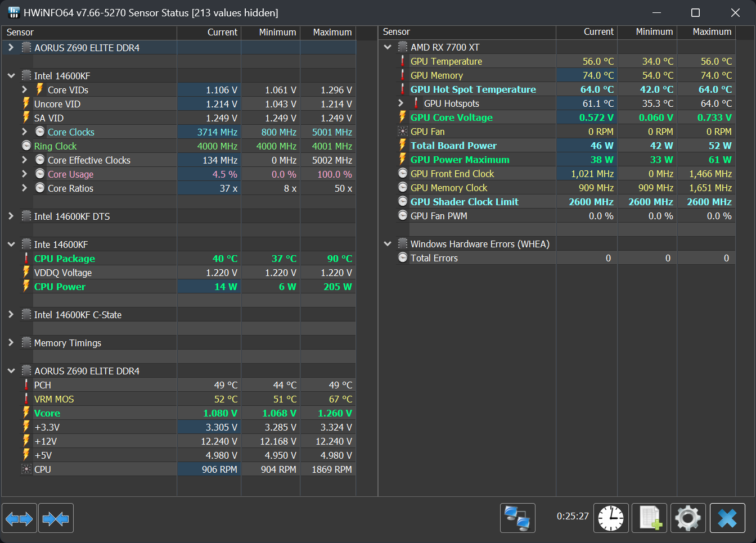The width and height of the screenshot is (756, 543).
Task: Collapse the AMD RX 7700 XT section
Action: click(x=388, y=47)
